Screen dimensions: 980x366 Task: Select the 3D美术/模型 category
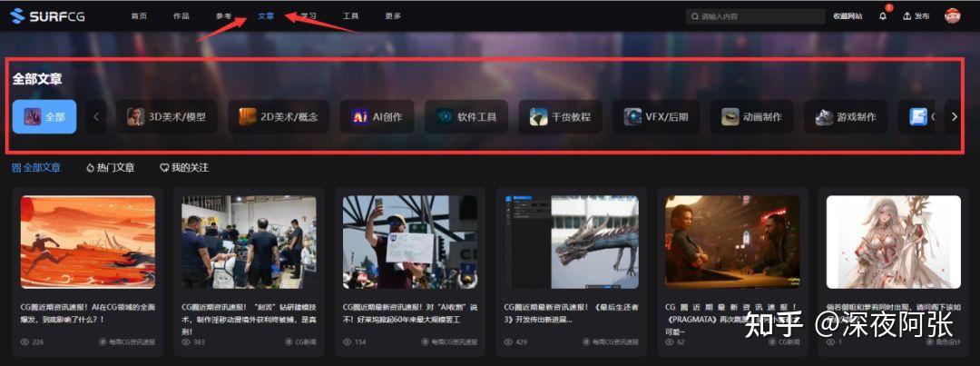pos(166,116)
